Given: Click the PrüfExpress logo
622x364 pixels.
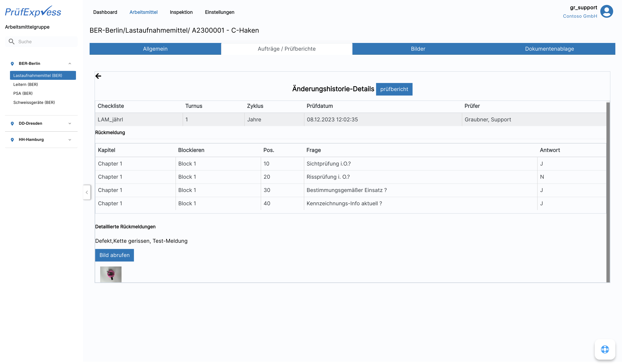Looking at the screenshot, I should 33,11.
